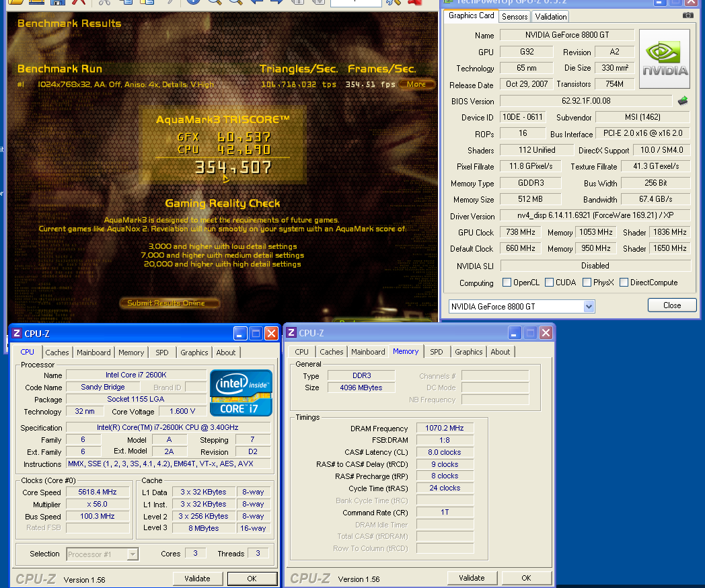The width and height of the screenshot is (705, 588).
Task: Open Caches tab in left CPU-Z window
Action: pyautogui.click(x=57, y=353)
